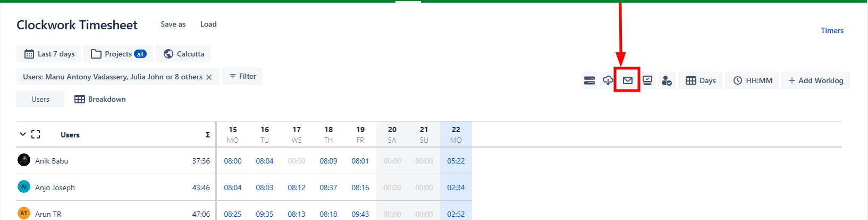868x220 pixels.
Task: Click the user with checkmark icon
Action: [666, 80]
